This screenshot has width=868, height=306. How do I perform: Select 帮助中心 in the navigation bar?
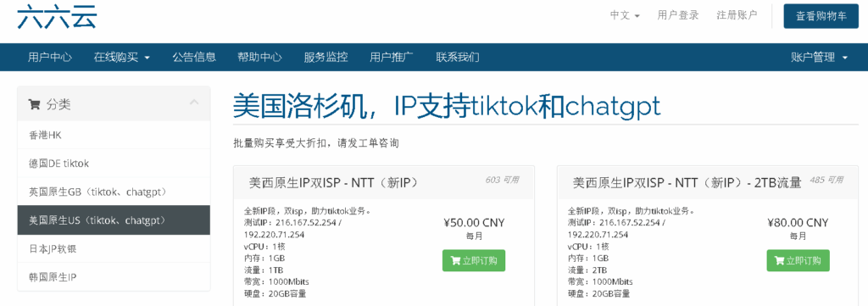(259, 57)
